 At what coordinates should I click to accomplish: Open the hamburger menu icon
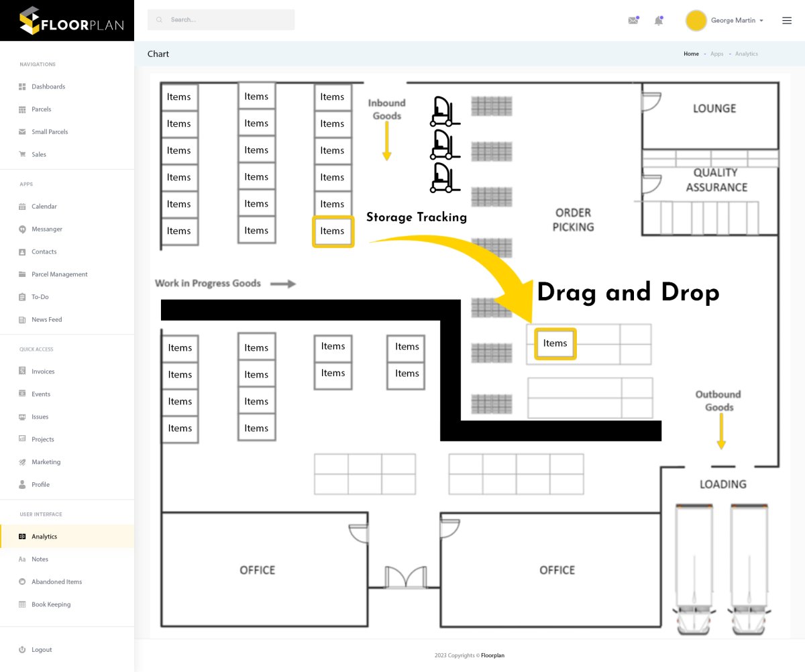point(787,21)
